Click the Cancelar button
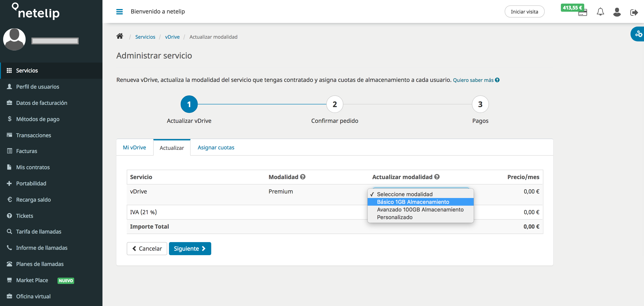 click(147, 248)
